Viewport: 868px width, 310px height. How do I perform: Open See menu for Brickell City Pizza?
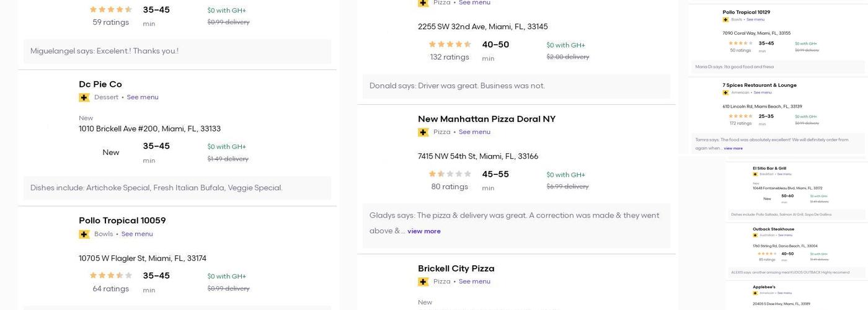click(474, 281)
